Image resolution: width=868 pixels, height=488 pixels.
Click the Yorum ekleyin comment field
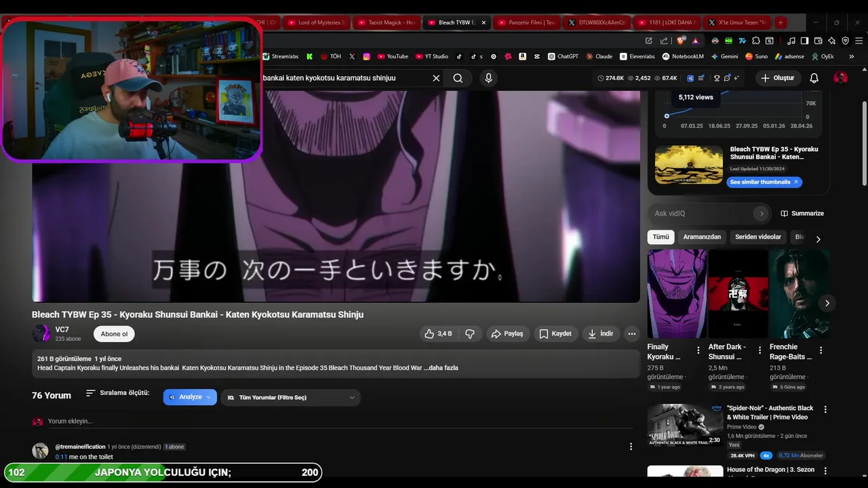(x=339, y=421)
